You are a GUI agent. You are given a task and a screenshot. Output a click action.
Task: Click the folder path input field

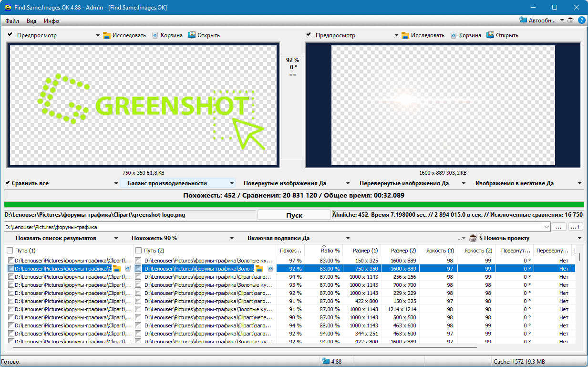tap(277, 227)
